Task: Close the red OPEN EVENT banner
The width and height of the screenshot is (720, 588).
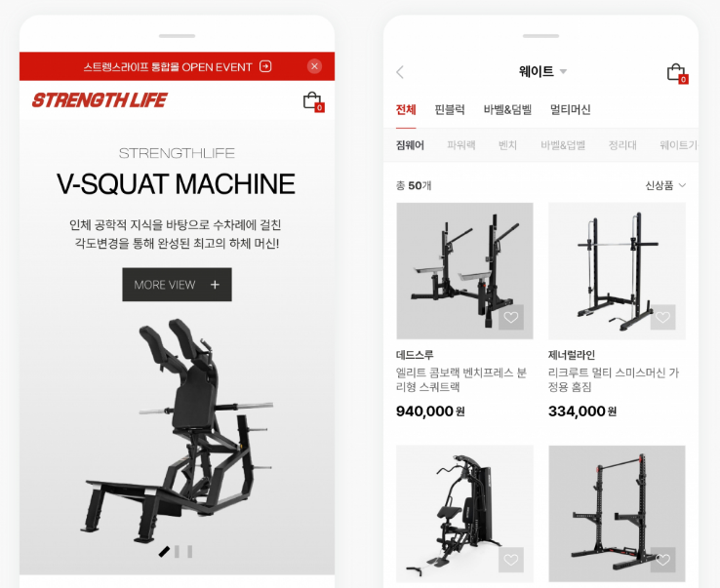Action: coord(314,66)
